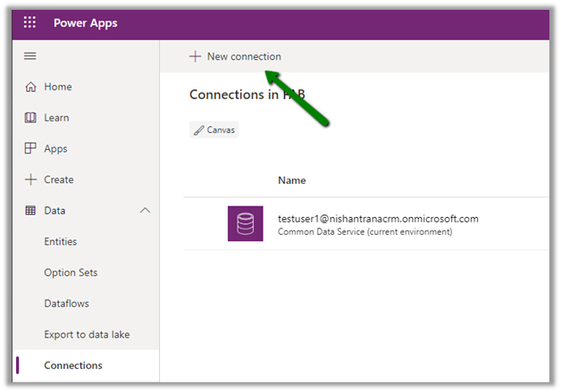Click the Name column header
This screenshot has width=561, height=392.
click(x=292, y=180)
